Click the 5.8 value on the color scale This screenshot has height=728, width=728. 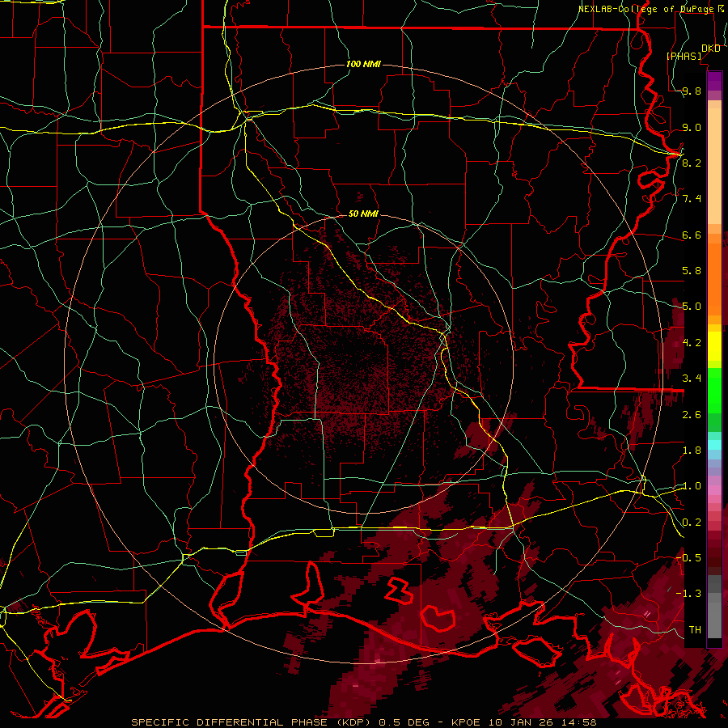pos(692,271)
